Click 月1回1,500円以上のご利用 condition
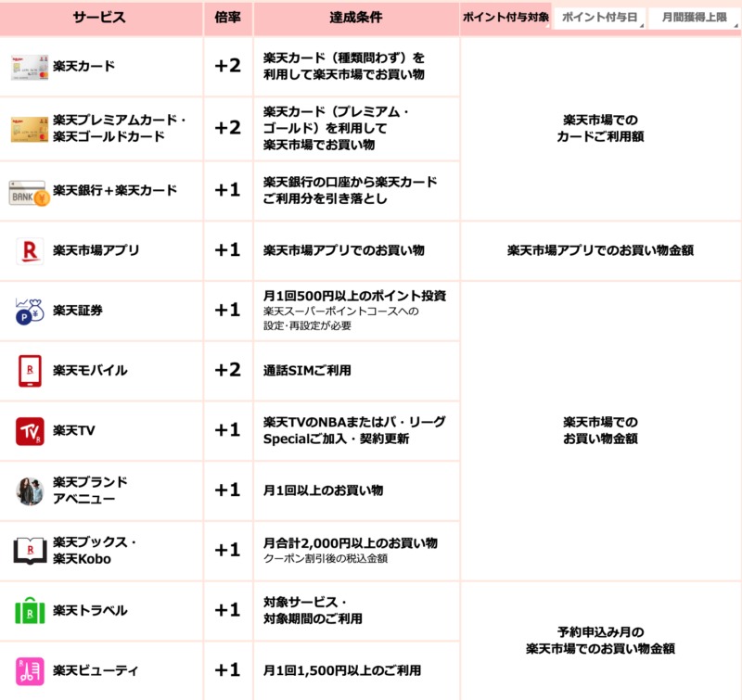The image size is (742, 700). point(342,670)
